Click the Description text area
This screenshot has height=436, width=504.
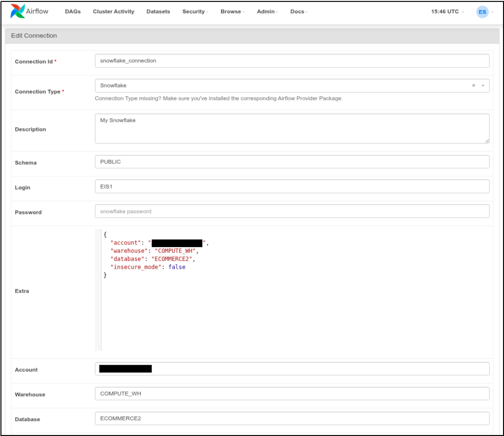[292, 128]
